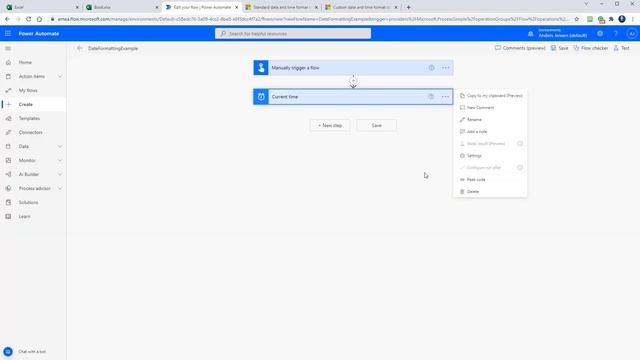Image resolution: width=640 pixels, height=360 pixels.
Task: Expand the Process advisor section
Action: [60, 189]
